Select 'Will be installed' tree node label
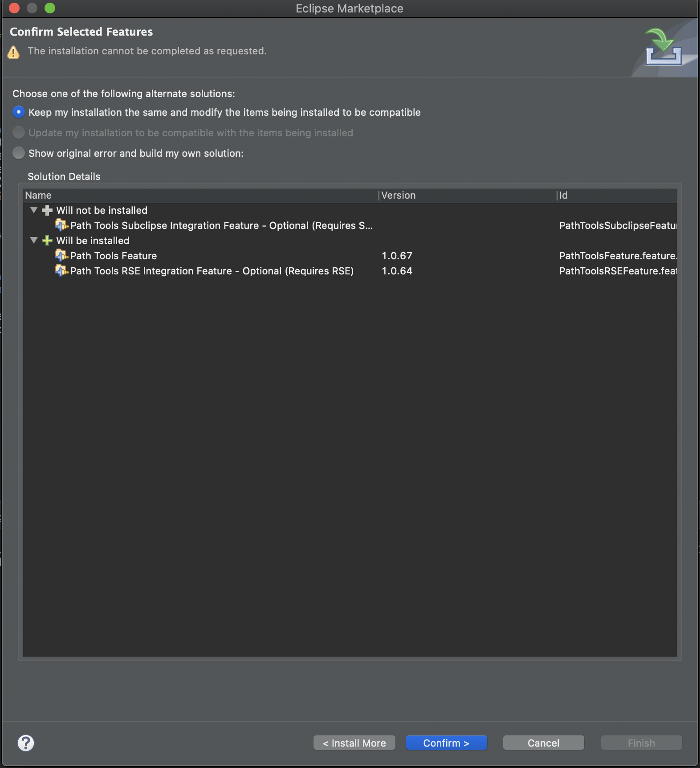This screenshot has width=700, height=768. coord(93,241)
